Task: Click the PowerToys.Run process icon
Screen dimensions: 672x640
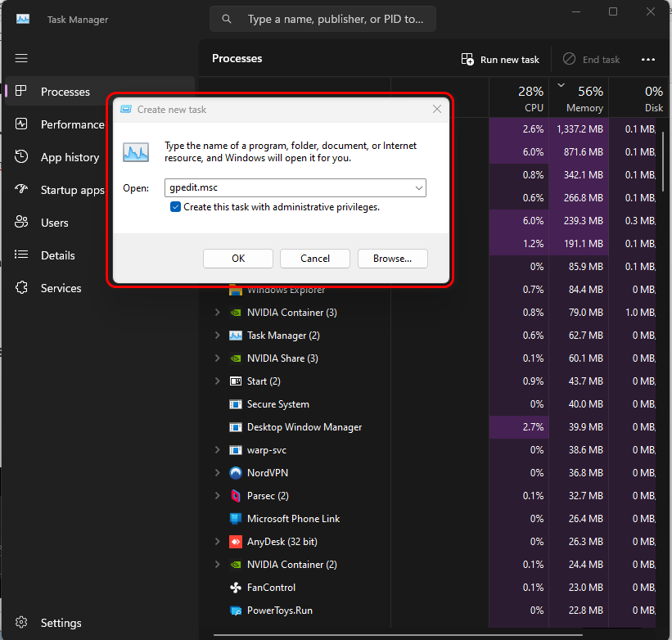Action: point(236,611)
